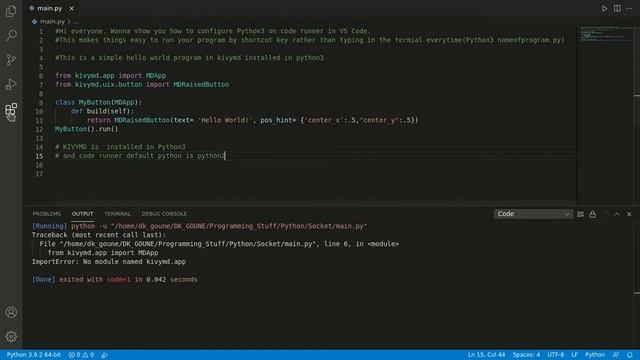Open the Source Control view
The image size is (640, 360).
[11, 60]
